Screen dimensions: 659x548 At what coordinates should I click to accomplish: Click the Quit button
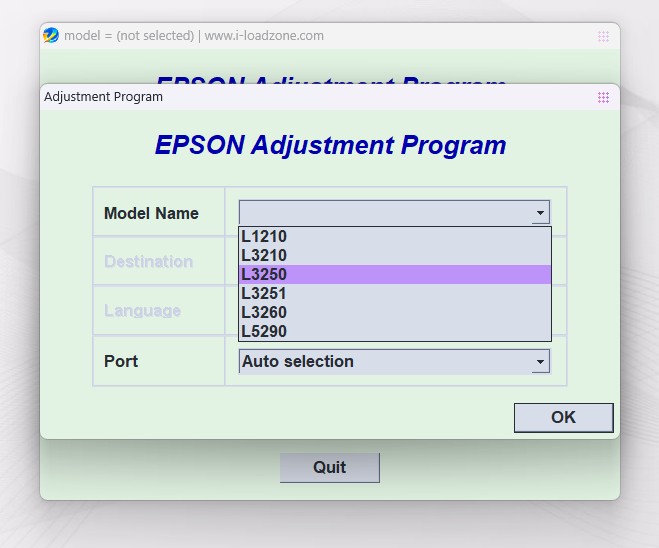click(329, 468)
